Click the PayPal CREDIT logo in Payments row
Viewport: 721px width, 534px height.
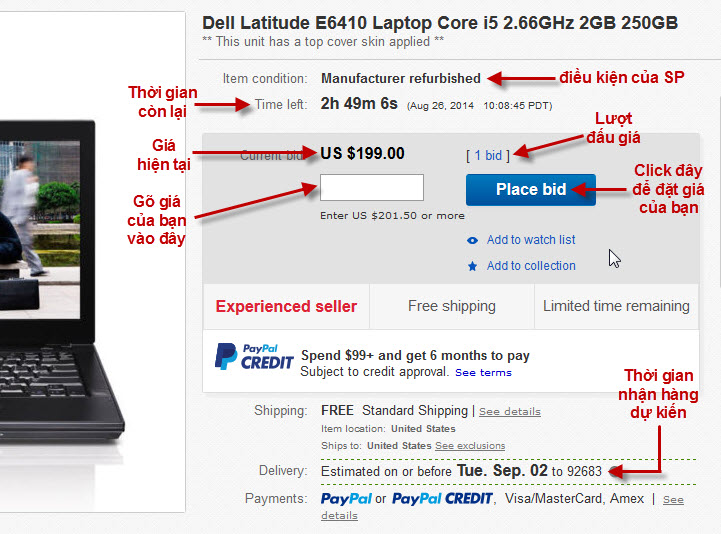coord(442,498)
